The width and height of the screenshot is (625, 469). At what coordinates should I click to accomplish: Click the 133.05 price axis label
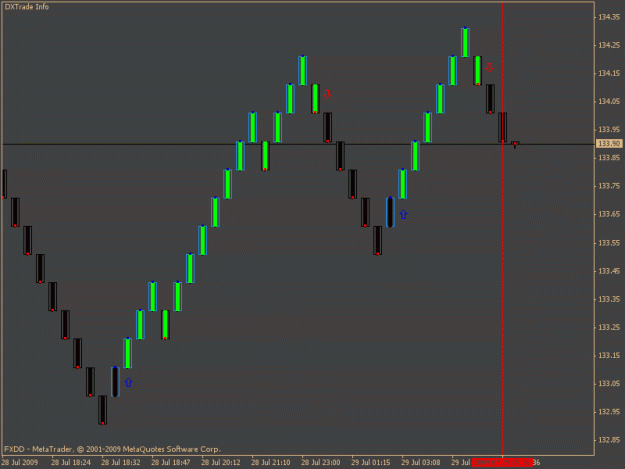[x=609, y=384]
